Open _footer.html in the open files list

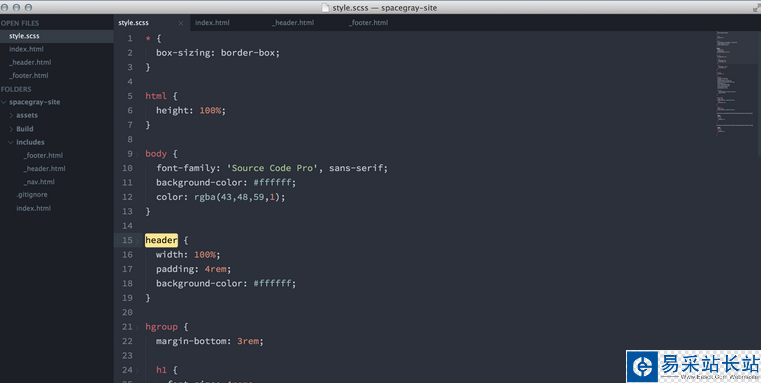point(29,75)
